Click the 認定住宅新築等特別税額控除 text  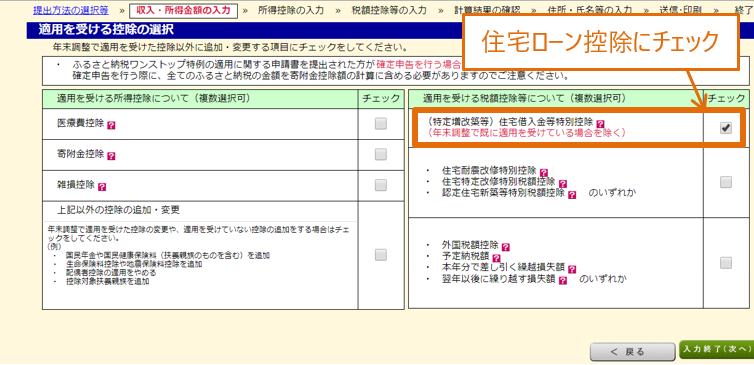tap(503, 193)
